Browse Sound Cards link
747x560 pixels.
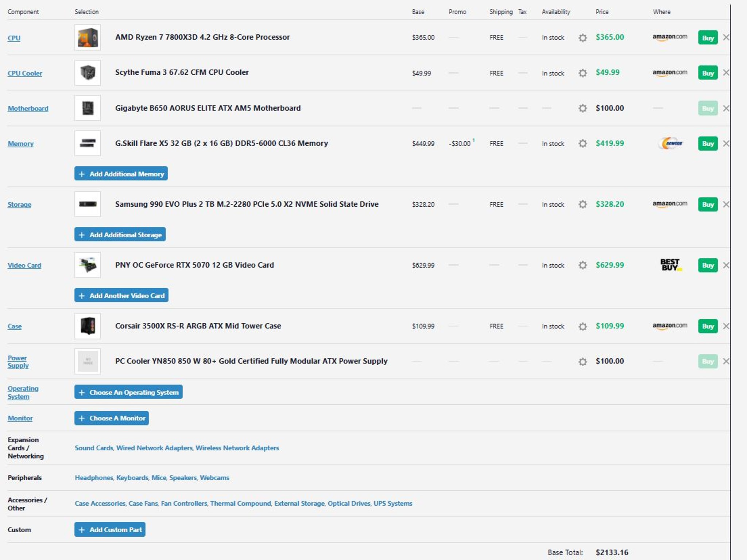tap(94, 448)
